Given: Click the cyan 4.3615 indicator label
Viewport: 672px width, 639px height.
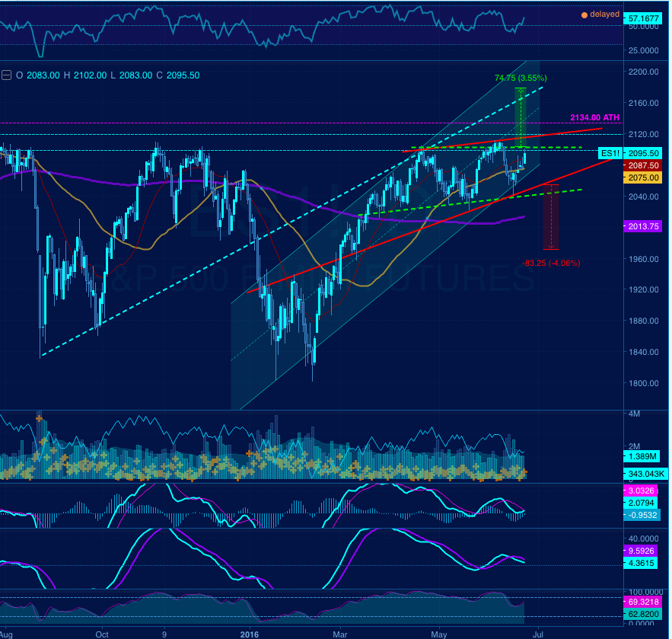Looking at the screenshot, I should [x=641, y=563].
